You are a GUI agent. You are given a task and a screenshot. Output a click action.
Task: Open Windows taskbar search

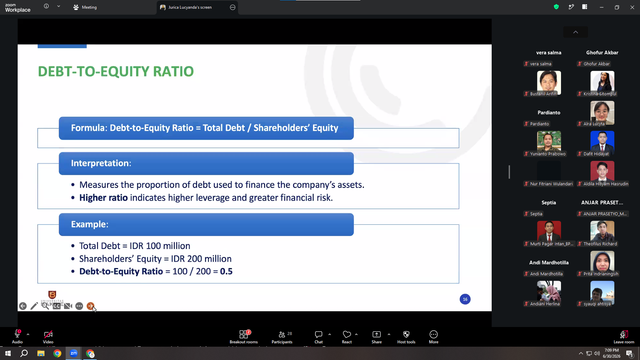click(x=24, y=353)
